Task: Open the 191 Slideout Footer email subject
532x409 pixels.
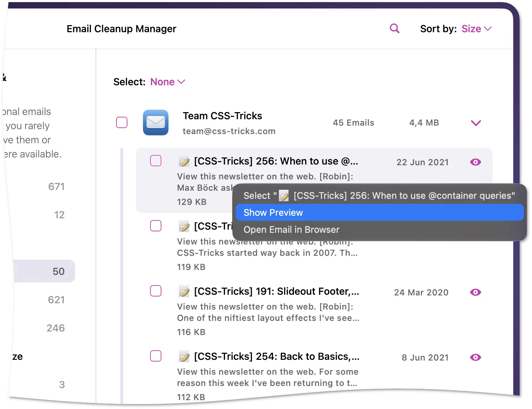Action: (276, 292)
